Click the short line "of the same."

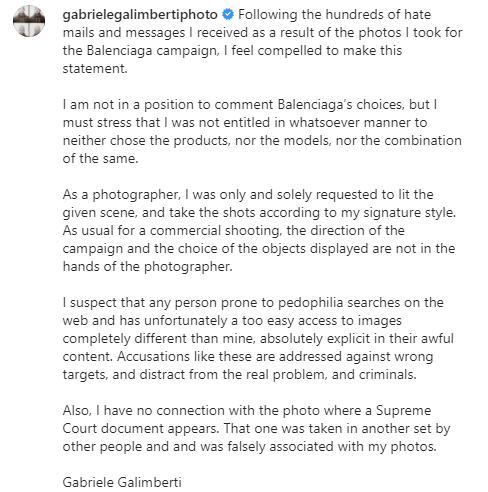pos(100,159)
